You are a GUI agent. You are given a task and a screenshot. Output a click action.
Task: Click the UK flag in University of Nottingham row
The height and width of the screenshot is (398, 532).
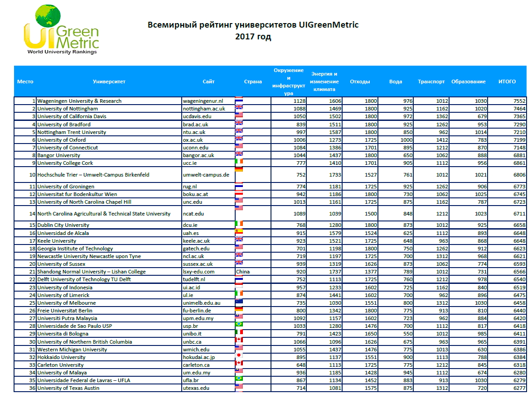coord(239,107)
